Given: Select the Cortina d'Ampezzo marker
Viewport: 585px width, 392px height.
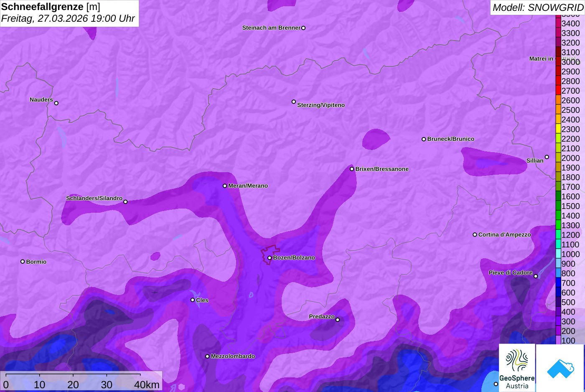Looking at the screenshot, I should 475,234.
